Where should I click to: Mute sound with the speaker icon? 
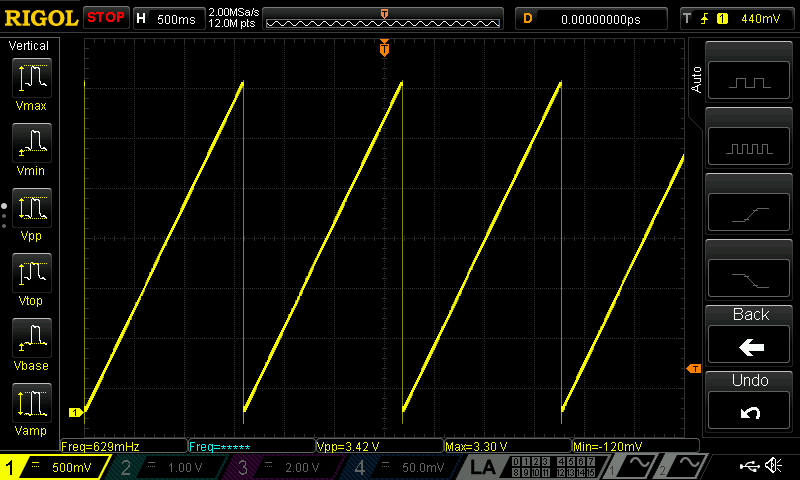pos(773,466)
